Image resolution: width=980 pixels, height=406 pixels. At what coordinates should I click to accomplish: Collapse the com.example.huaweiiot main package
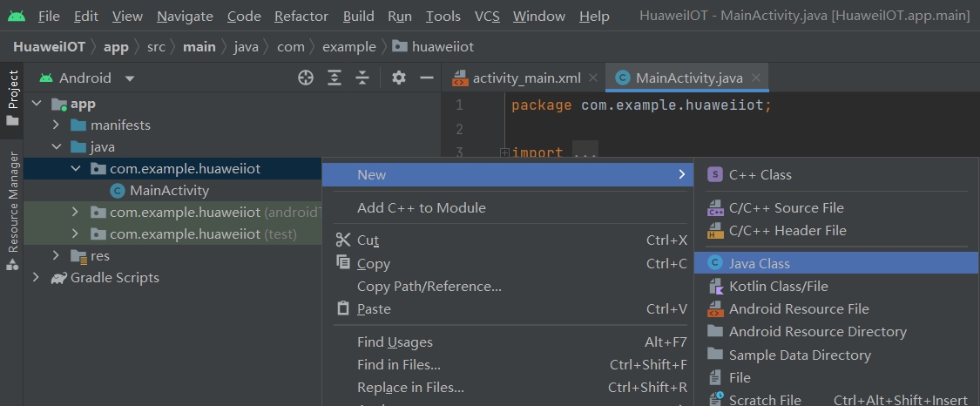coord(76,169)
